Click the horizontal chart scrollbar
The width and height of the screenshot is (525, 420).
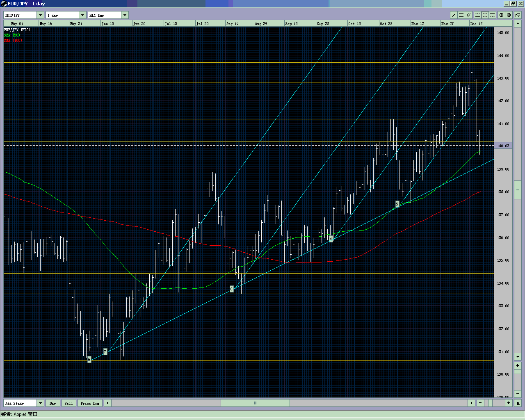pos(255,403)
